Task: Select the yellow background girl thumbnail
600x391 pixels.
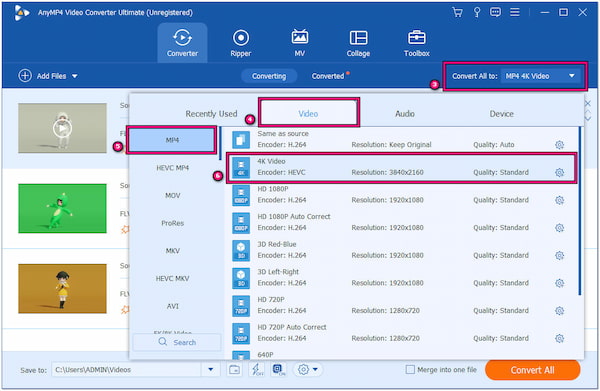Action: pos(62,288)
